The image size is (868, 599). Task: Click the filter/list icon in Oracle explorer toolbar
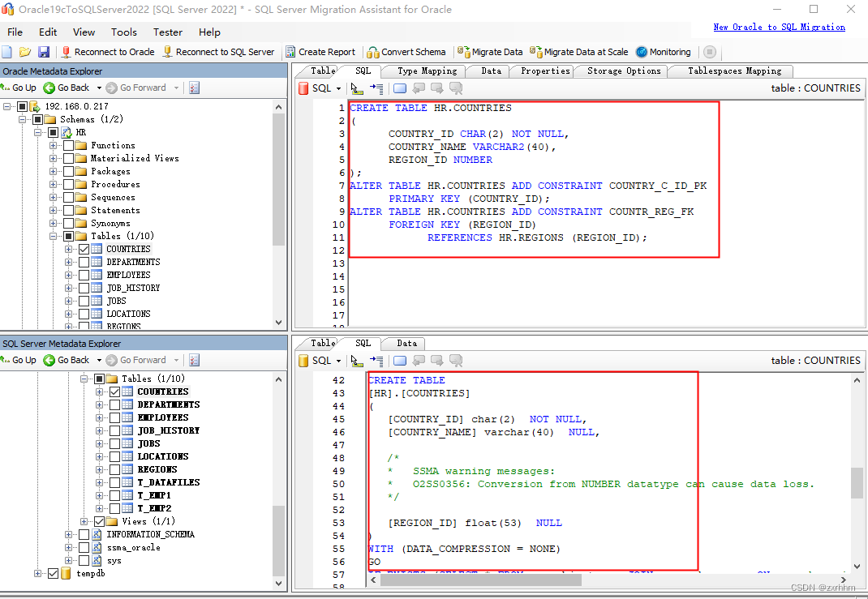point(195,88)
